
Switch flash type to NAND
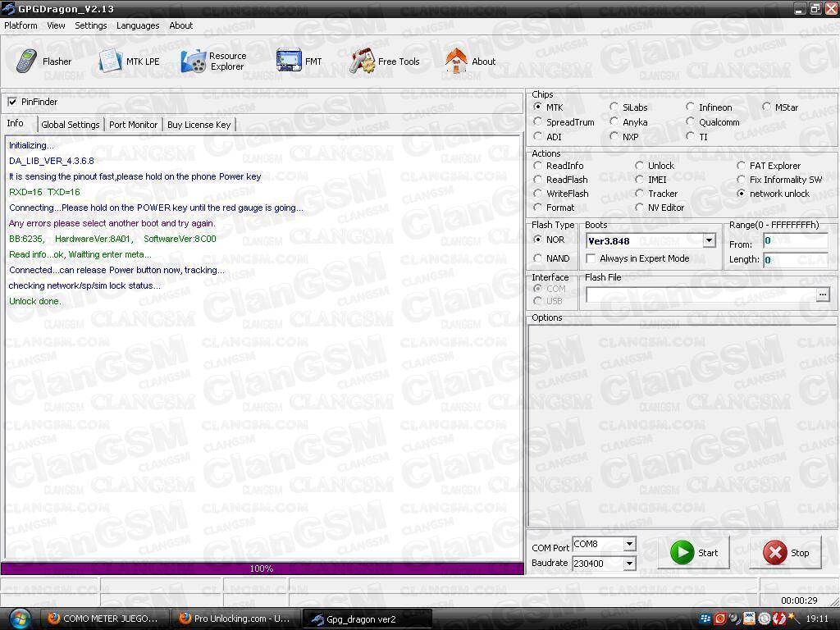pyautogui.click(x=537, y=258)
